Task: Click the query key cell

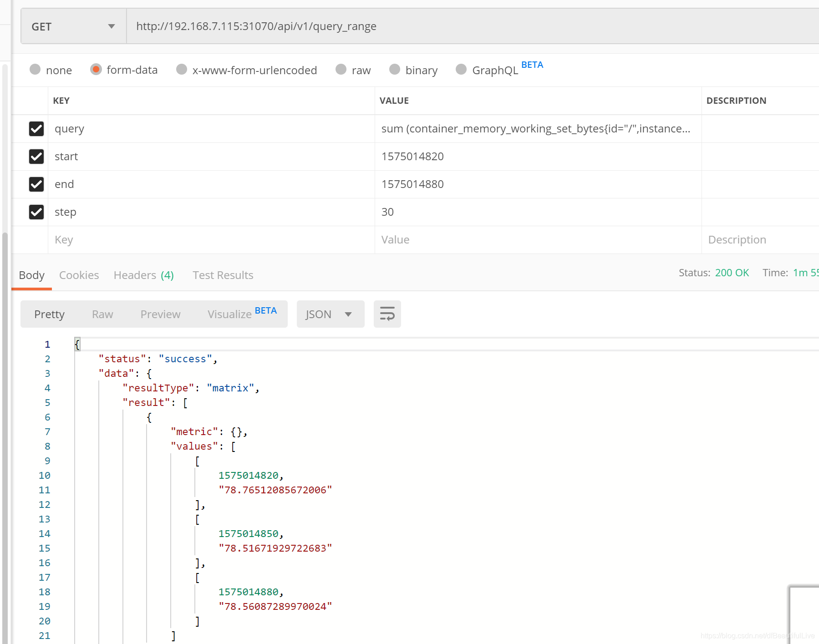Action: [x=211, y=129]
